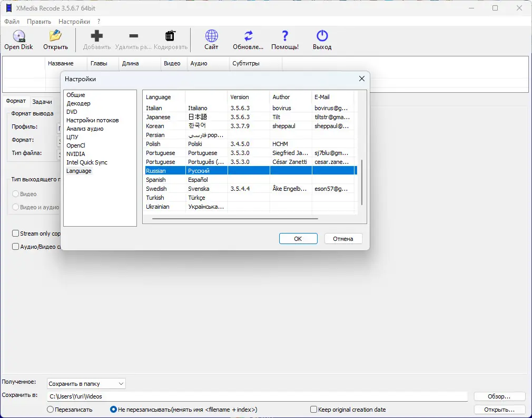Open the Сохранить в папку dropdown
532x418 pixels.
point(86,384)
